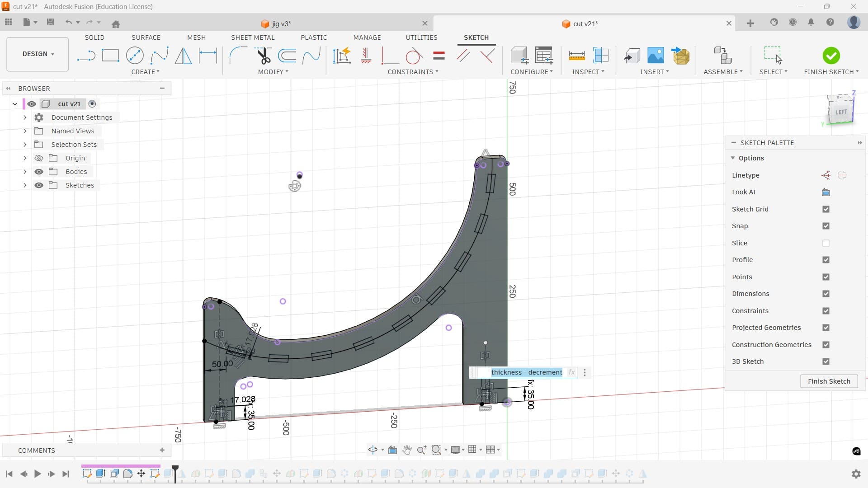This screenshot has height=488, width=868.
Task: Hide the Bodies folder visibility
Action: [39, 172]
